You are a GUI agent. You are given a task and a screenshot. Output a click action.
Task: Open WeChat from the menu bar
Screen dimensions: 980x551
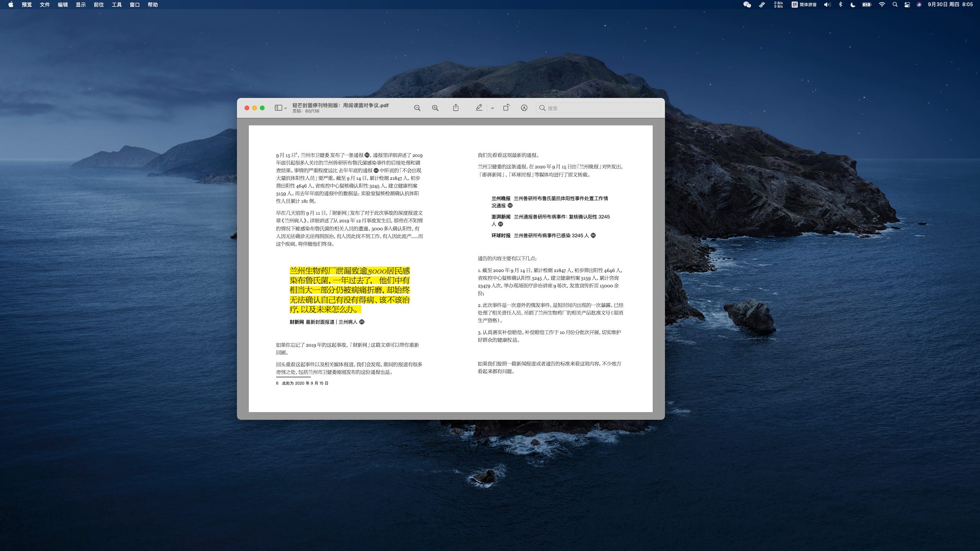(x=747, y=5)
